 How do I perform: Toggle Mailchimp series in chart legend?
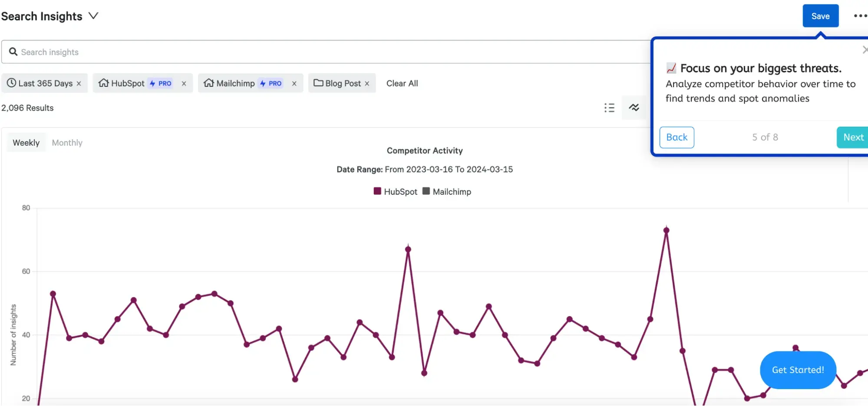(x=447, y=192)
